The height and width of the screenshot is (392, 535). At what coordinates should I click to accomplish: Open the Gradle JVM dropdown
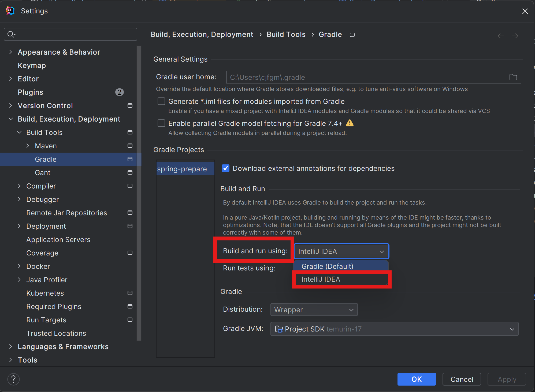pyautogui.click(x=394, y=329)
